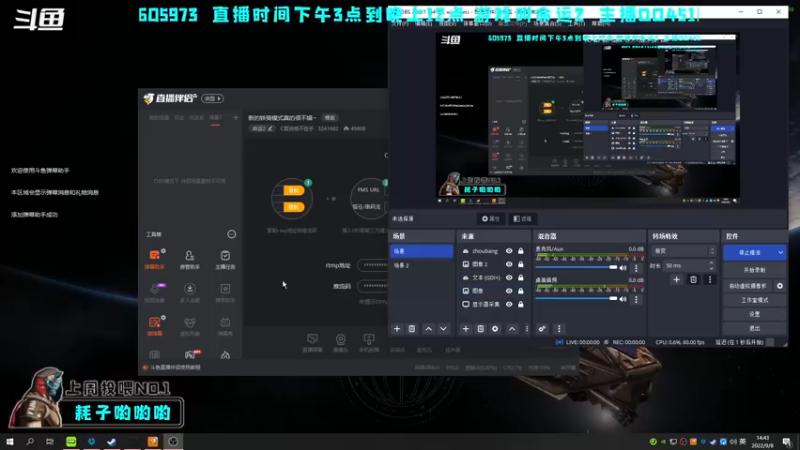800x450 pixels.
Task: Expand the stop-streaming button dropdown arrow
Action: point(780,253)
